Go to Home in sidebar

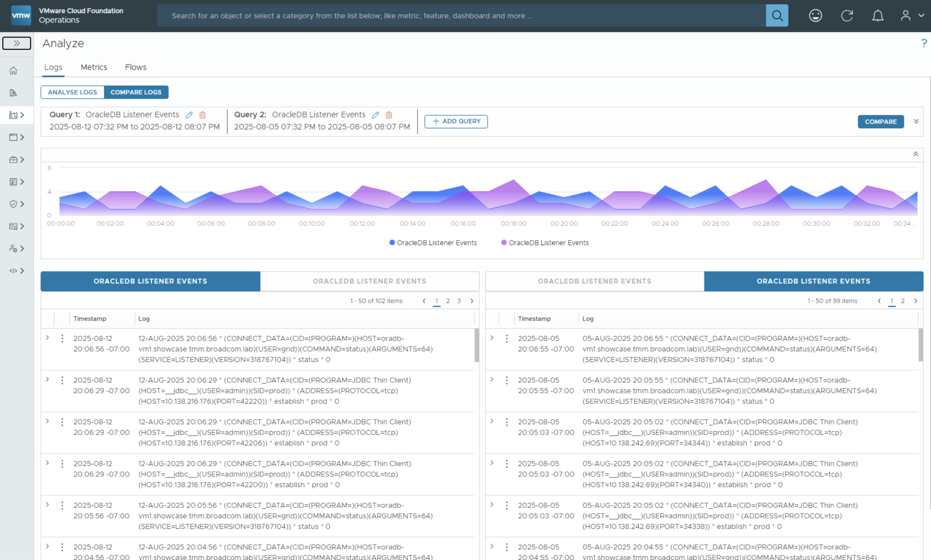(x=13, y=70)
